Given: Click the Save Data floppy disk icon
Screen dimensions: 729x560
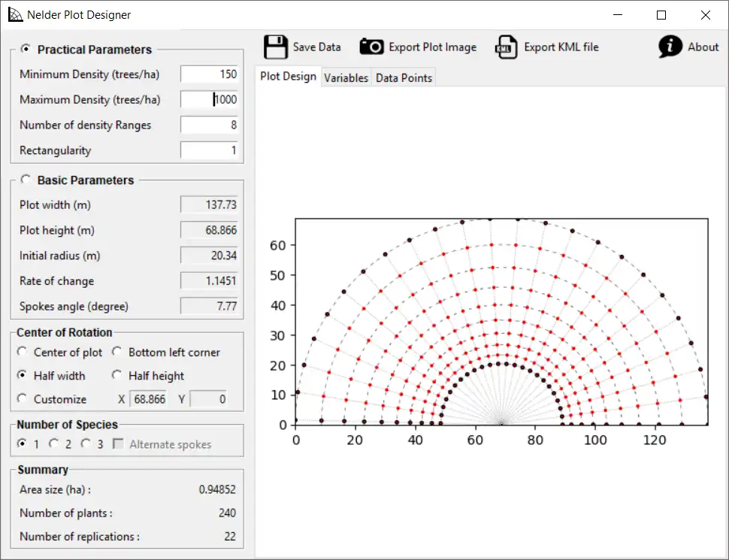Looking at the screenshot, I should (x=276, y=47).
